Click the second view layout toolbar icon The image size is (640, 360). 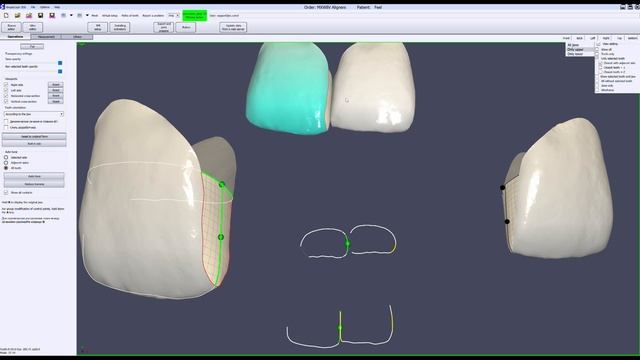pos(80,16)
